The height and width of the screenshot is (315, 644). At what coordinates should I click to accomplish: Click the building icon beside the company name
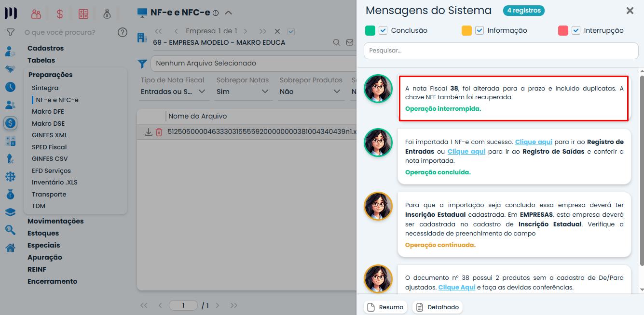(x=142, y=37)
